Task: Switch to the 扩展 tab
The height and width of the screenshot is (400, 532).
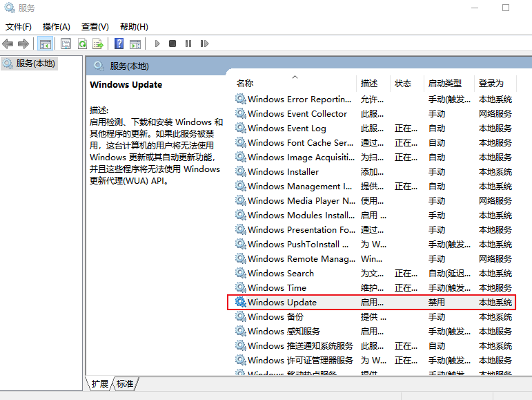Action: [99, 384]
